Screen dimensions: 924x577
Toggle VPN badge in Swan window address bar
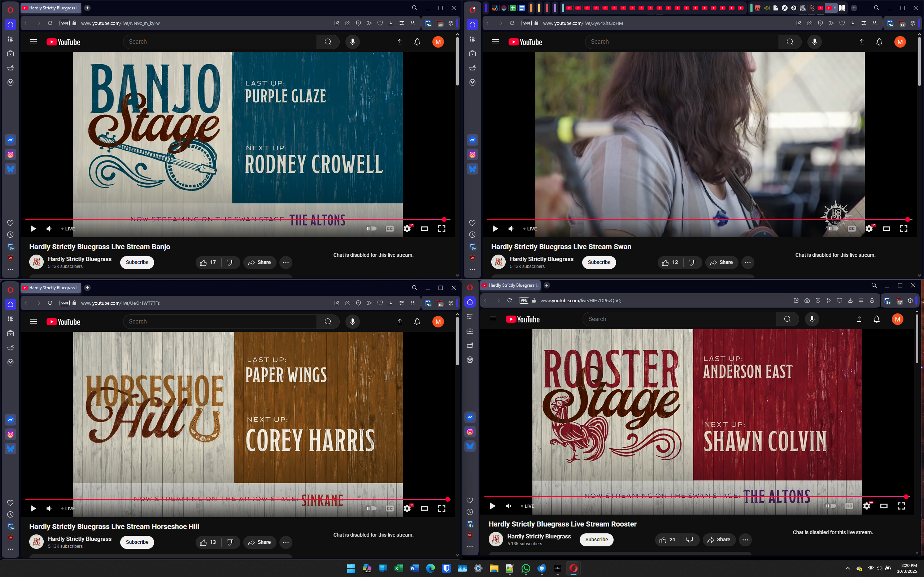coord(527,23)
